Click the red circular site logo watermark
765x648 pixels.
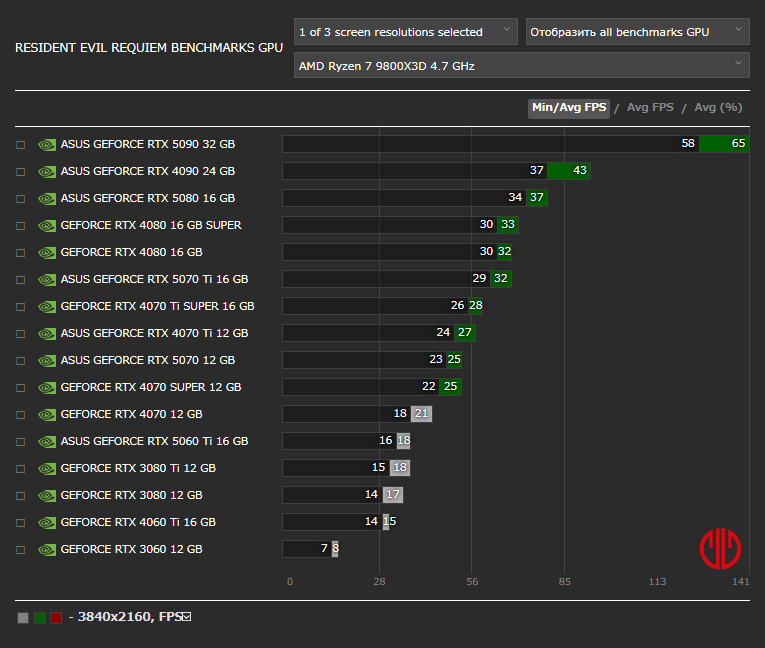pyautogui.click(x=720, y=546)
